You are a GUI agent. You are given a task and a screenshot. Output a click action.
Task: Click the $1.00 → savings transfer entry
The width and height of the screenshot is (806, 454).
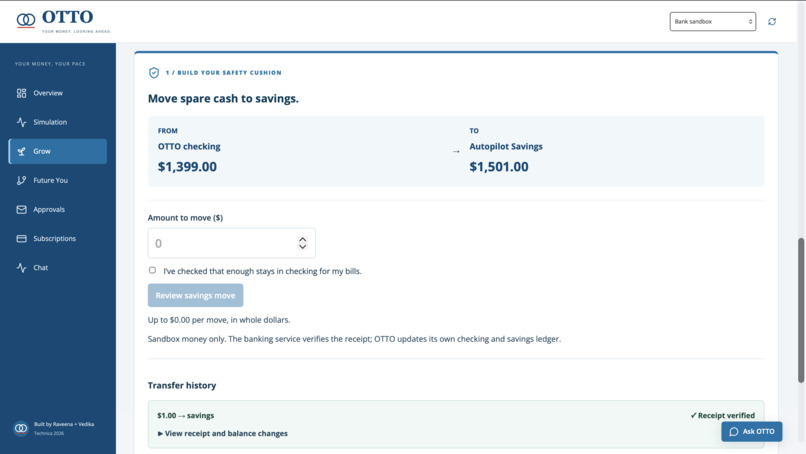(186, 415)
